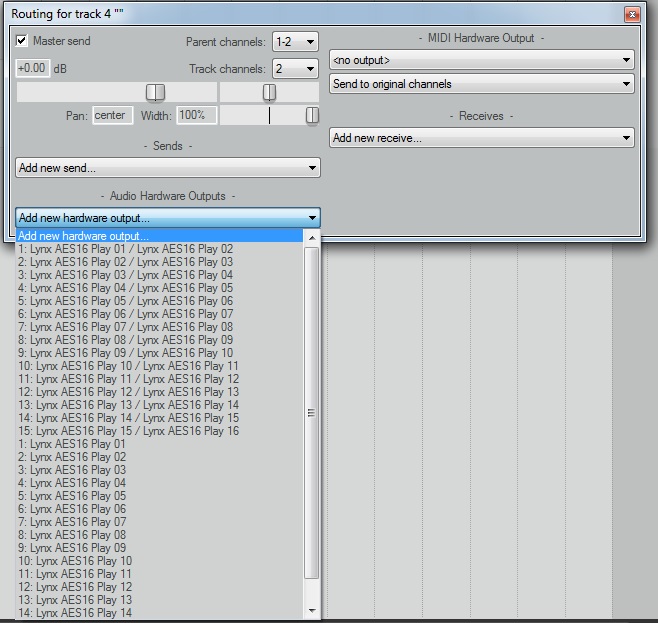The image size is (658, 623).
Task: Choose 9: Lynx AES16 Play 09 / Play 10
Action: pos(159,353)
